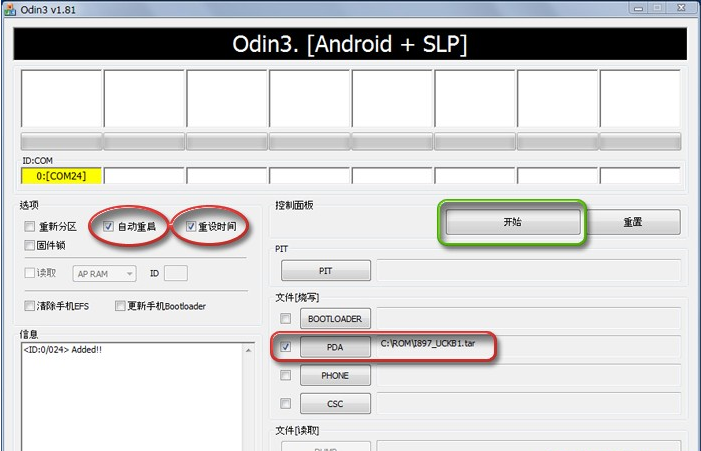The image size is (701, 451).
Task: Check the box beside PHONE button
Action: pyautogui.click(x=285, y=375)
